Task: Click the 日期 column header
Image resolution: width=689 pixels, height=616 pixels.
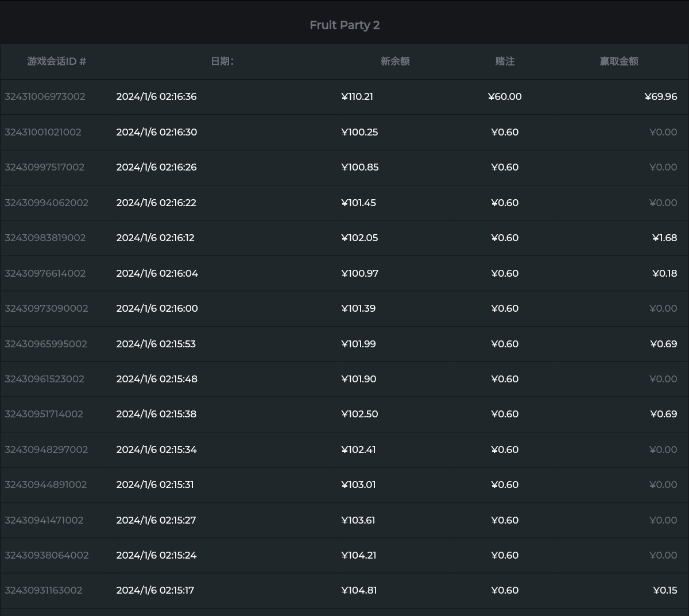Action: pos(222,61)
